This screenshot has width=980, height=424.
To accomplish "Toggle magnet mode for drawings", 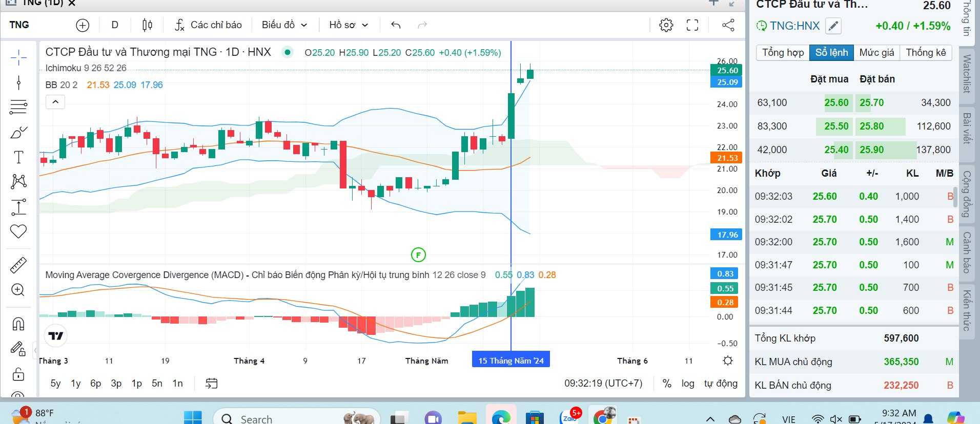I will [x=18, y=324].
